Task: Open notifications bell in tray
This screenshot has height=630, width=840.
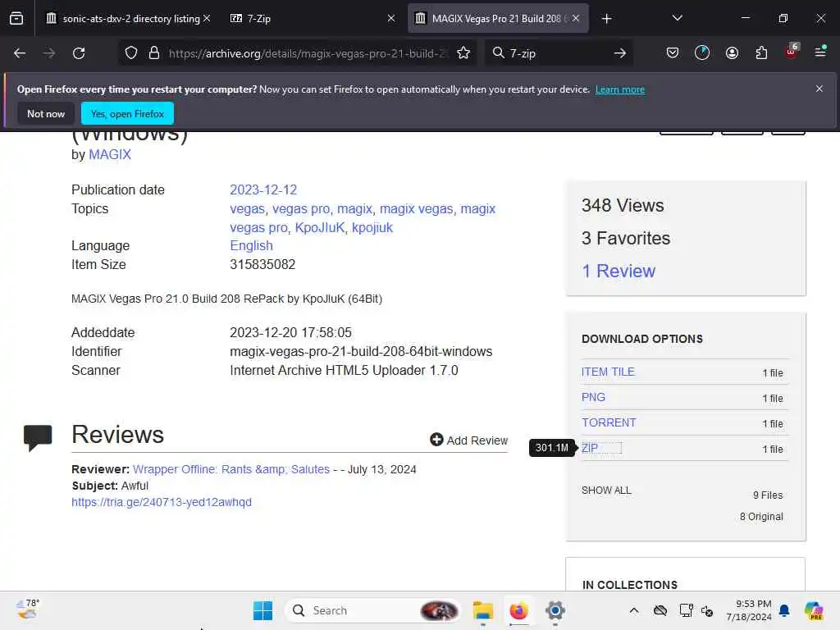Action: pos(784,610)
